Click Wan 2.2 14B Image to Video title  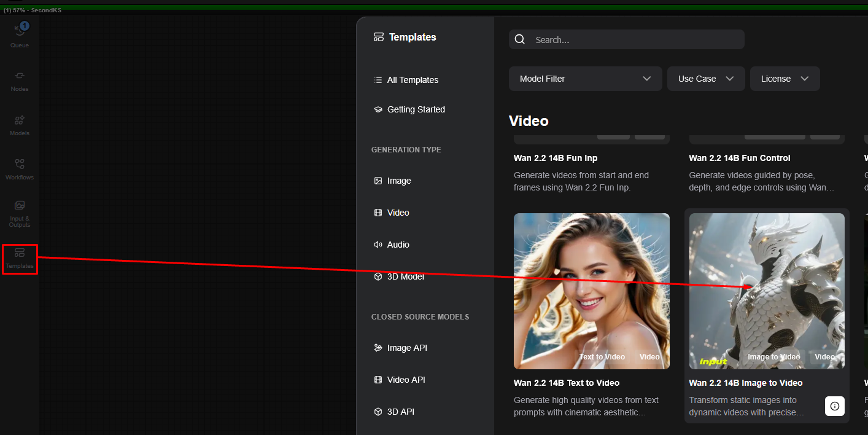tap(746, 383)
